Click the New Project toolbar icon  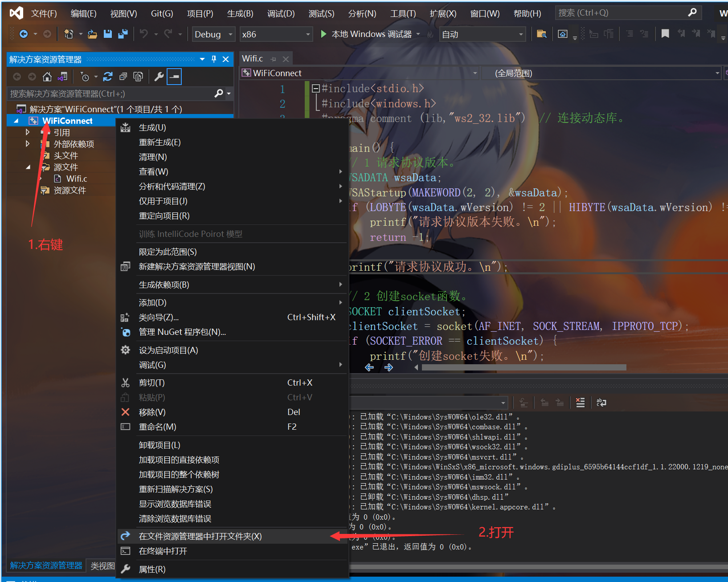[69, 34]
